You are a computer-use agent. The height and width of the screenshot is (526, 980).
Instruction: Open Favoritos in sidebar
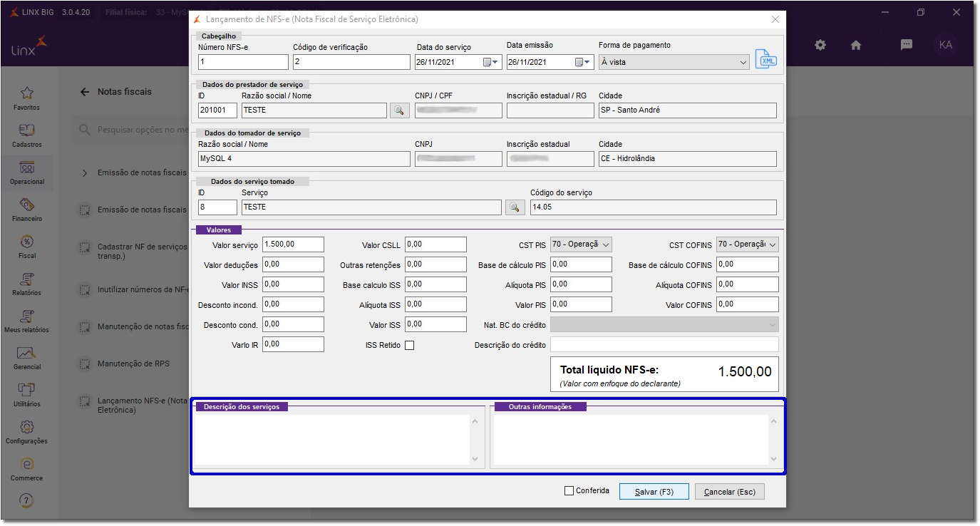coord(27,98)
